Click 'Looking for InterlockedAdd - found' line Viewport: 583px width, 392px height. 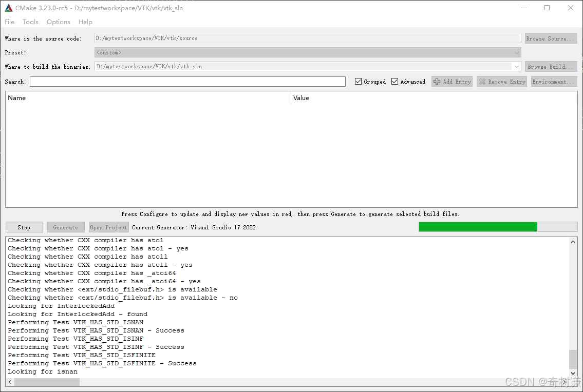point(78,314)
